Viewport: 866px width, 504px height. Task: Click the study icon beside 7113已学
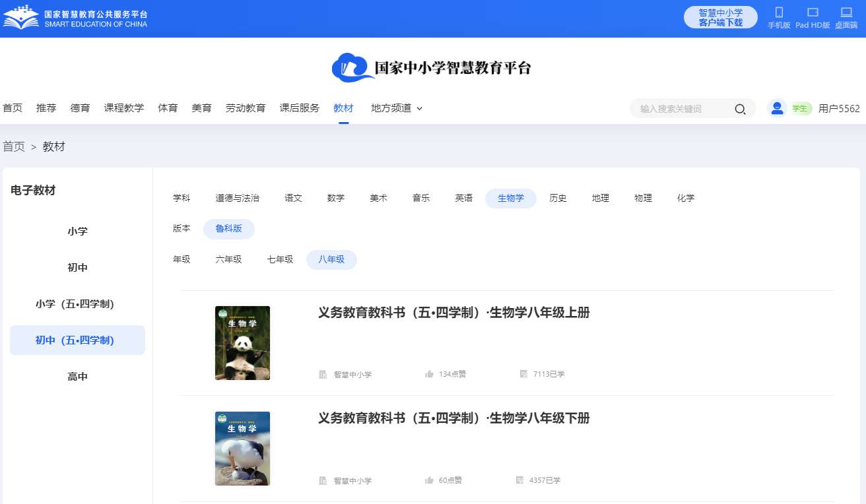coord(524,374)
